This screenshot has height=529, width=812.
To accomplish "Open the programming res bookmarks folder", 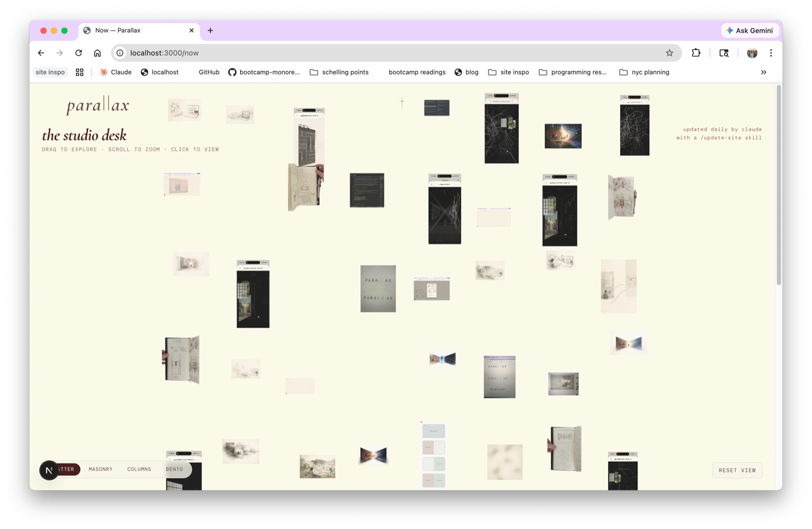I will pos(573,72).
